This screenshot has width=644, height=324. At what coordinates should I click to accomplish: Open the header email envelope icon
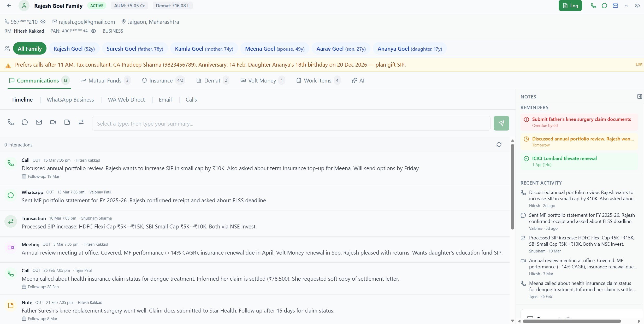point(615,5)
